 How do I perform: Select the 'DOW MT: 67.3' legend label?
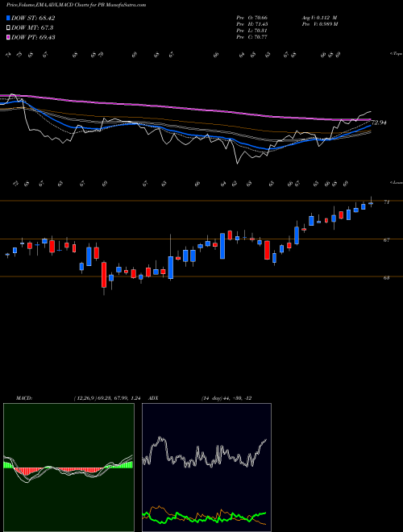tap(32, 27)
